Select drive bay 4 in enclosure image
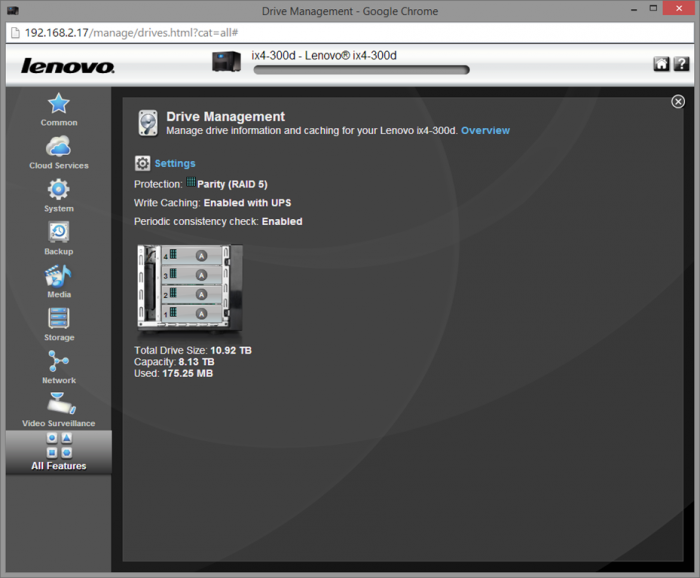 click(188, 257)
